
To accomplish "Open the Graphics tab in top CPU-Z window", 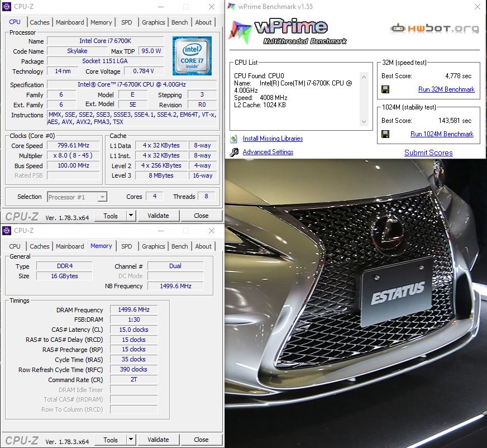I will (x=154, y=22).
